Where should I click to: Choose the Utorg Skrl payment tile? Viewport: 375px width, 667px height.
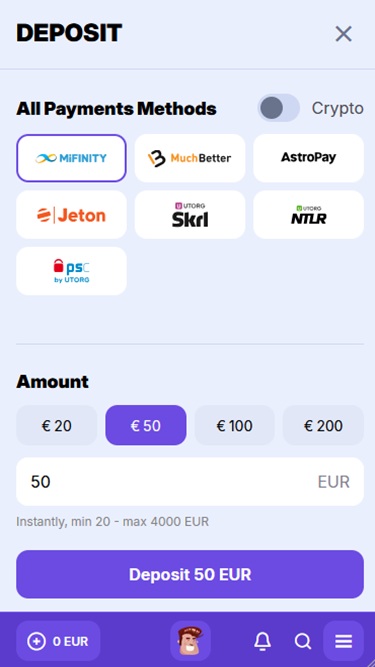click(190, 215)
